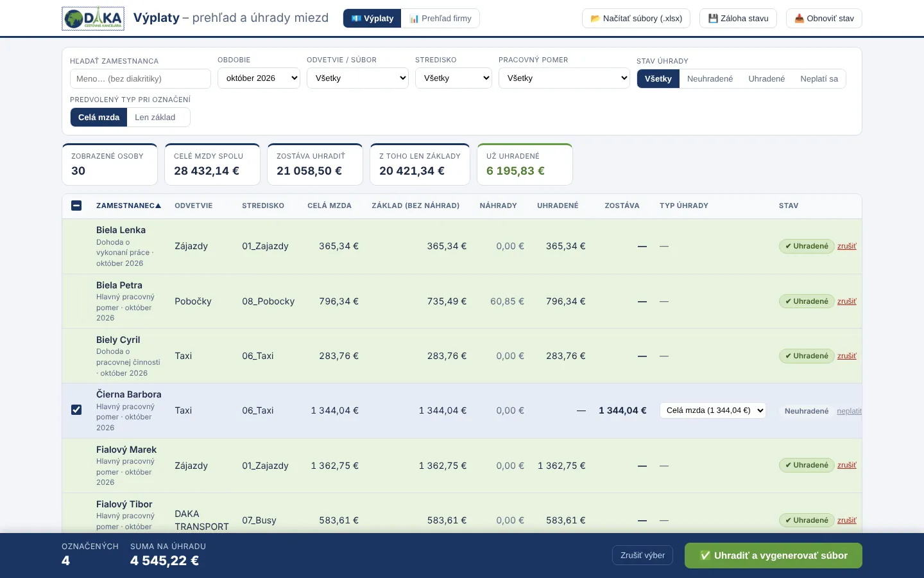Click the Stredisko column header
The image size is (924, 578).
coord(263,206)
